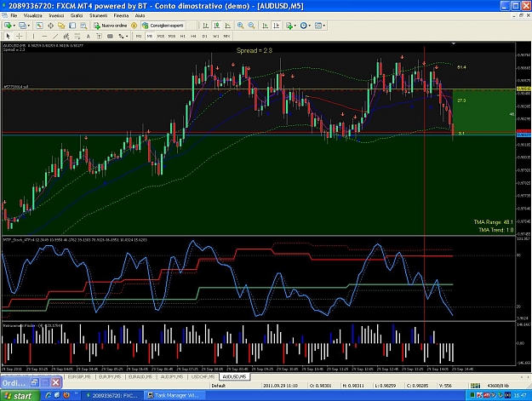Draw a horizontal line tool
The height and width of the screenshot is (401, 532).
pyautogui.click(x=44, y=36)
